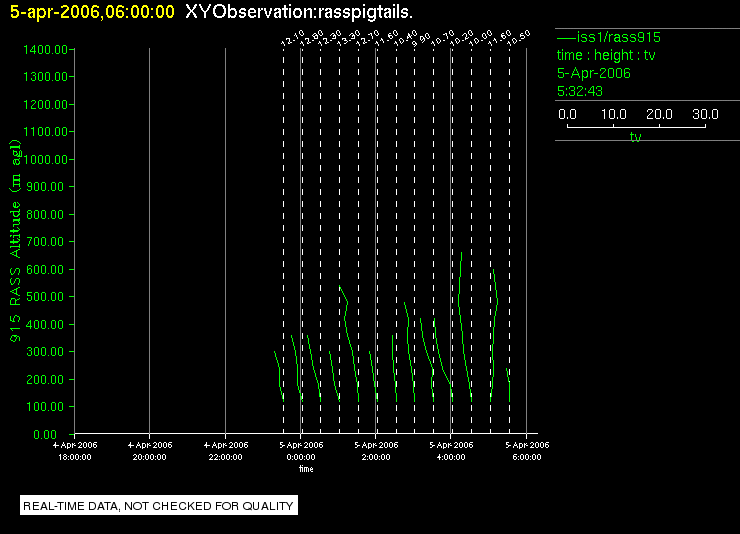Click the '1300.00' y-axis tick label
Screen dimensions: 740x534
tap(45, 76)
